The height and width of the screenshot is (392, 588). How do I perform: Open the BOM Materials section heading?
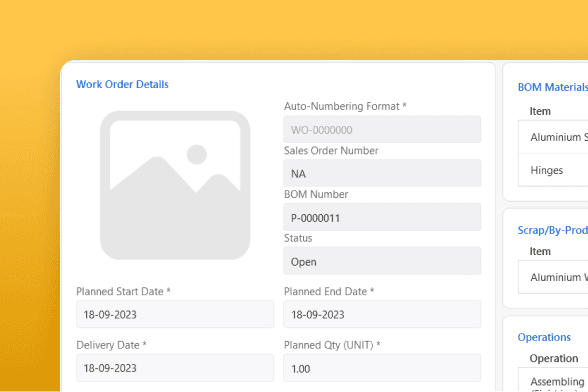(x=553, y=87)
